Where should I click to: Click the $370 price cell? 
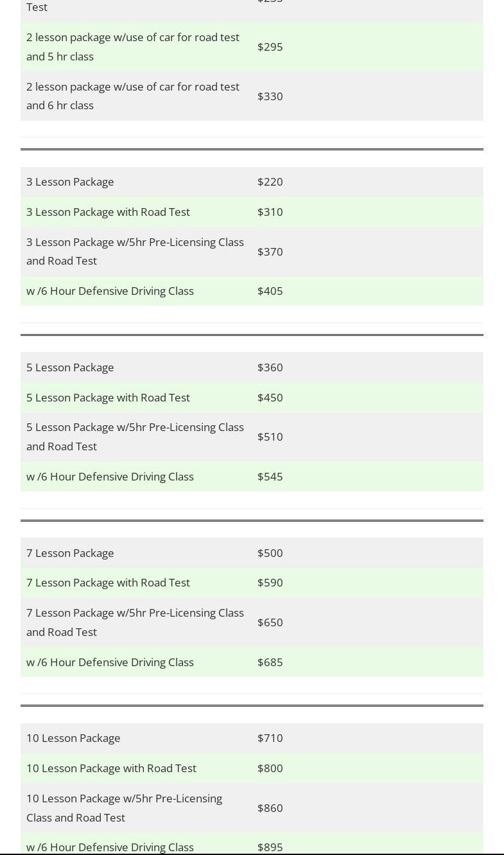tap(270, 252)
